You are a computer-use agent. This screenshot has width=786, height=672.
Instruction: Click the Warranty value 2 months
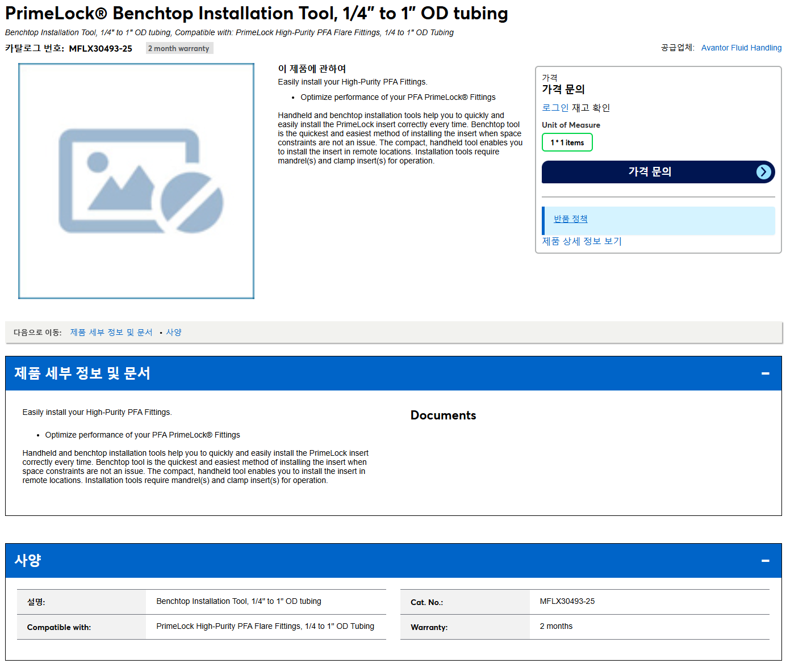pyautogui.click(x=556, y=626)
